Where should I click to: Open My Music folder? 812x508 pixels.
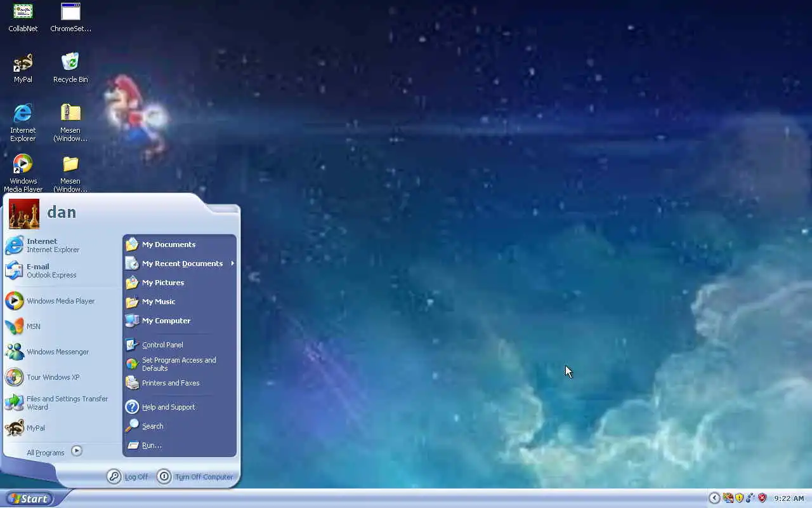180,302
